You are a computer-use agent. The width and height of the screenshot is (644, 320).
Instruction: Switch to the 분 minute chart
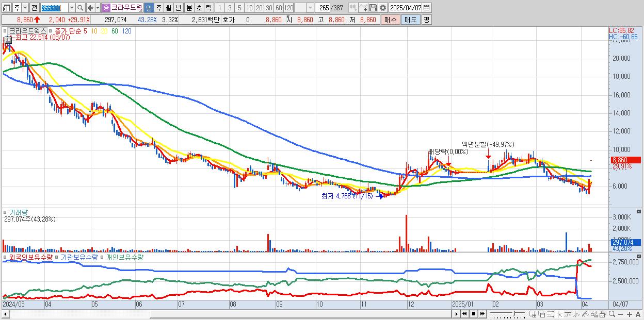[x=189, y=8]
